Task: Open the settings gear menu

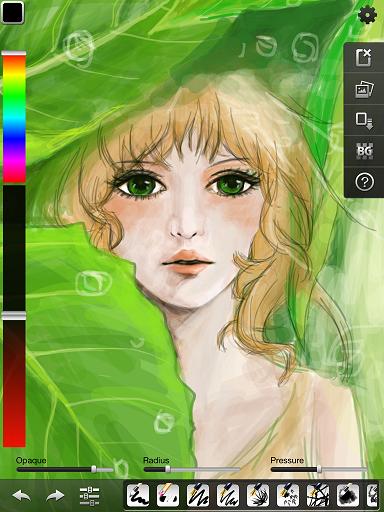Action: (x=368, y=15)
